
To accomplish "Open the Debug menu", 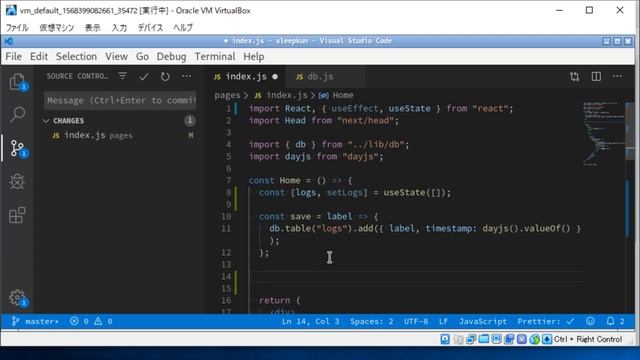I will click(171, 56).
